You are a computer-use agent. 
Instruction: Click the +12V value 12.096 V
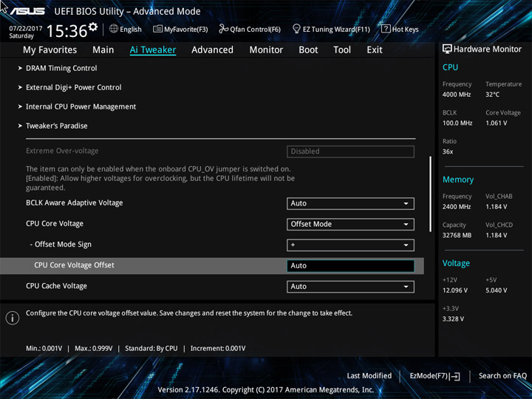tap(454, 290)
